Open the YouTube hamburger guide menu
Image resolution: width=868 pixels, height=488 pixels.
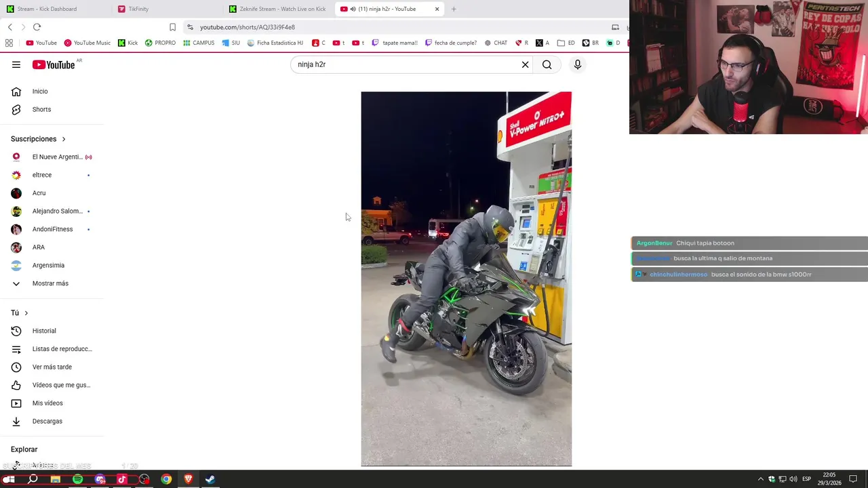(x=16, y=64)
